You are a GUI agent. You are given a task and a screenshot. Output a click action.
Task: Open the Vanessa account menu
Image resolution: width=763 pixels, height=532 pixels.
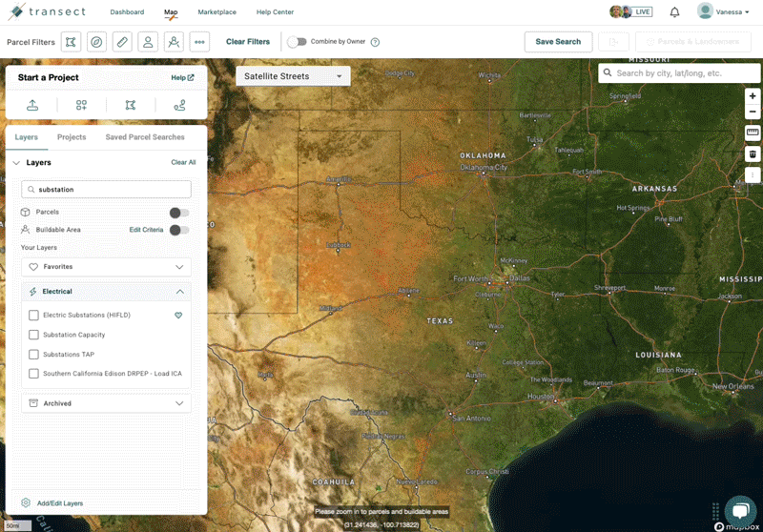[x=723, y=11]
